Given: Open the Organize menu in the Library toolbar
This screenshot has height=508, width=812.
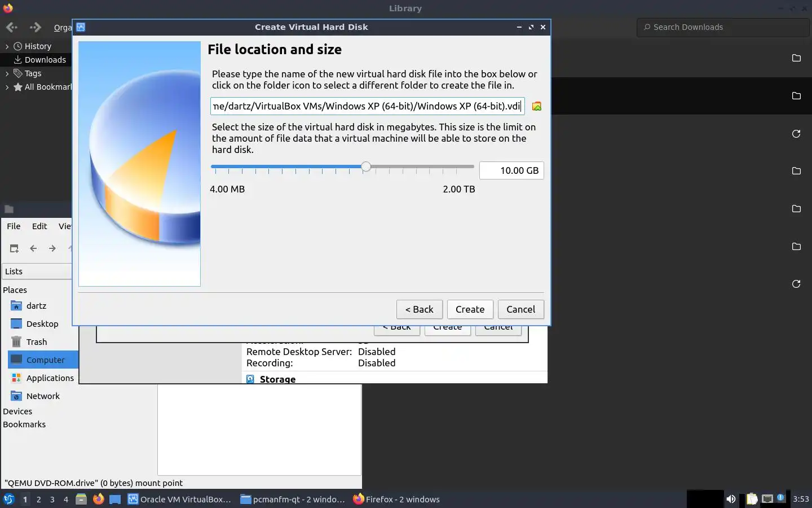Looking at the screenshot, I should tap(63, 28).
